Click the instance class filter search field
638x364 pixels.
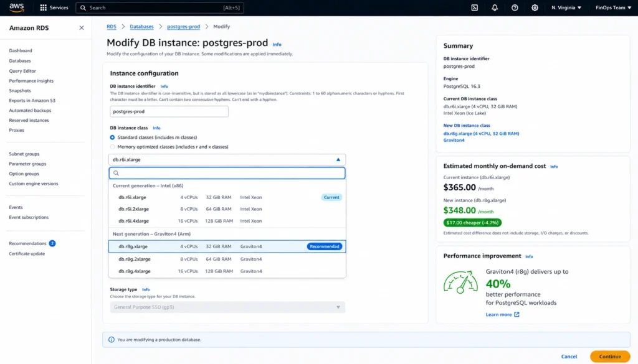click(227, 173)
